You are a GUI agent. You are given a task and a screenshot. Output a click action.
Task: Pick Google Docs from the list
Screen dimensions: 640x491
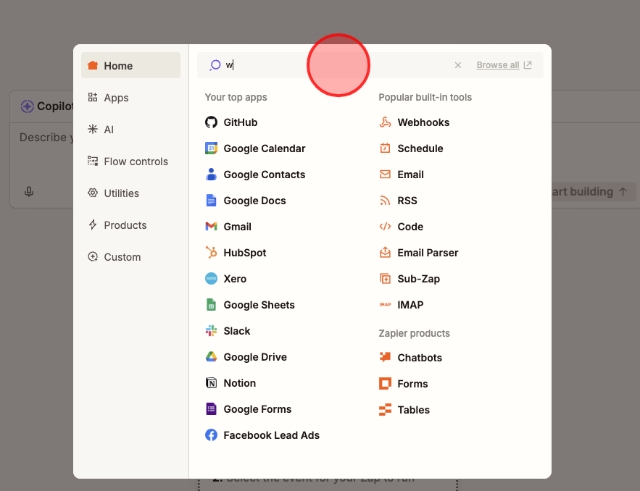pyautogui.click(x=255, y=200)
